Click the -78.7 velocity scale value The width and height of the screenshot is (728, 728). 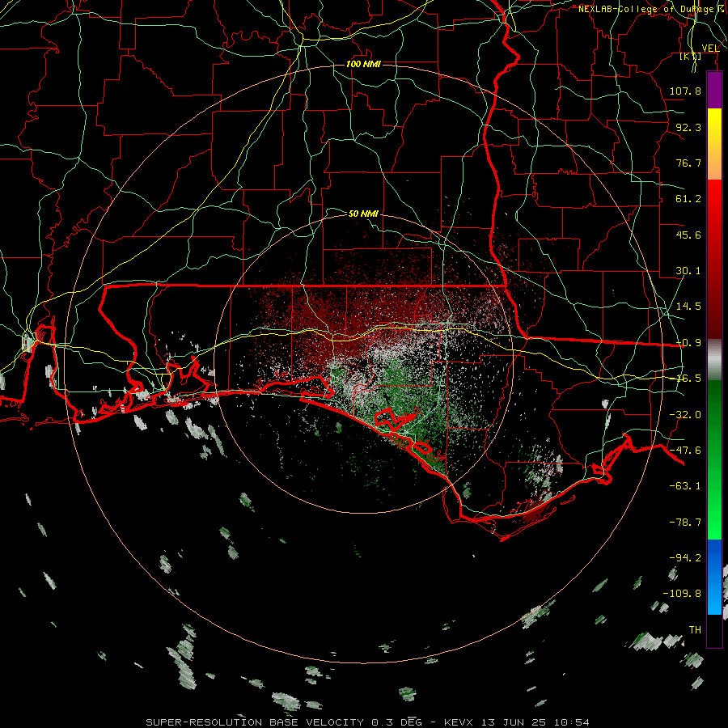click(x=685, y=523)
